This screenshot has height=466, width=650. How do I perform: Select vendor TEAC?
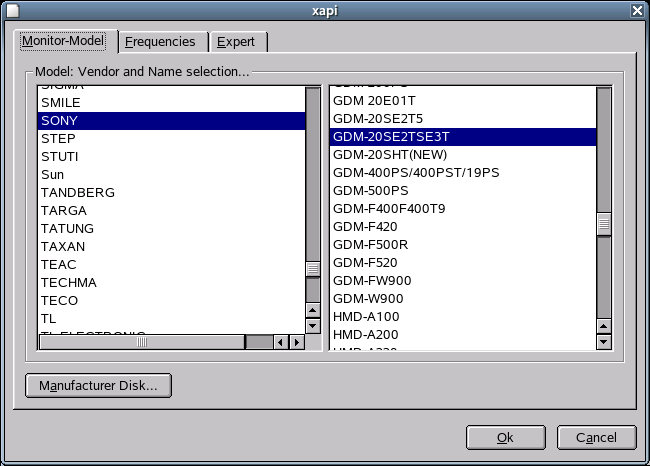click(171, 265)
